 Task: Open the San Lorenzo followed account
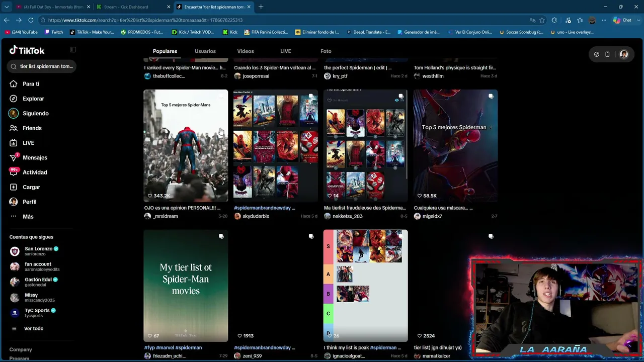[x=34, y=251]
